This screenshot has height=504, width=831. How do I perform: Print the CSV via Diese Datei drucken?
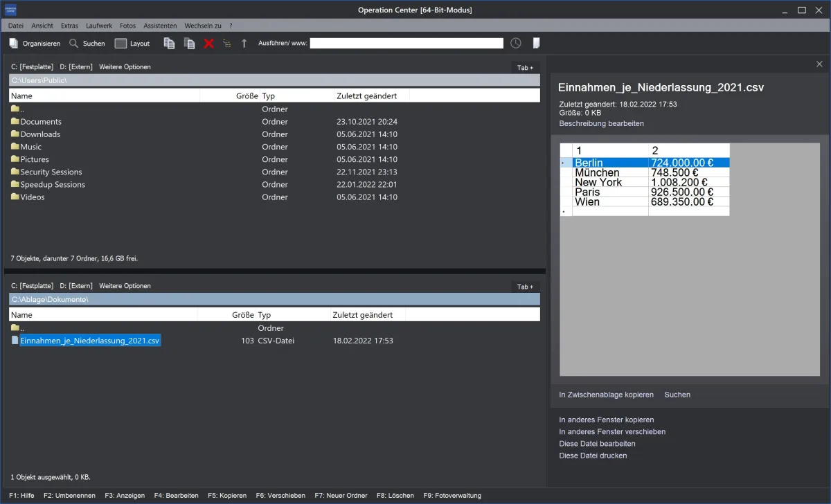pos(593,455)
